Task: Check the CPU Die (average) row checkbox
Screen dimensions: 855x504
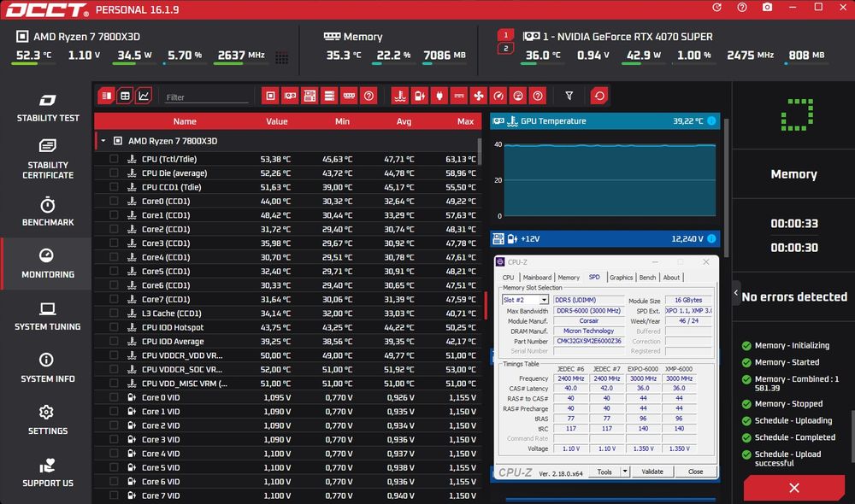Action: [114, 173]
